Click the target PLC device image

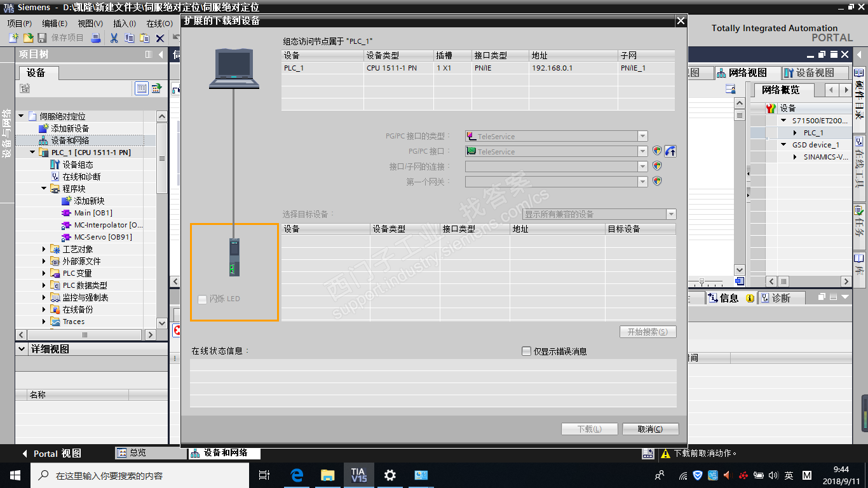click(234, 257)
